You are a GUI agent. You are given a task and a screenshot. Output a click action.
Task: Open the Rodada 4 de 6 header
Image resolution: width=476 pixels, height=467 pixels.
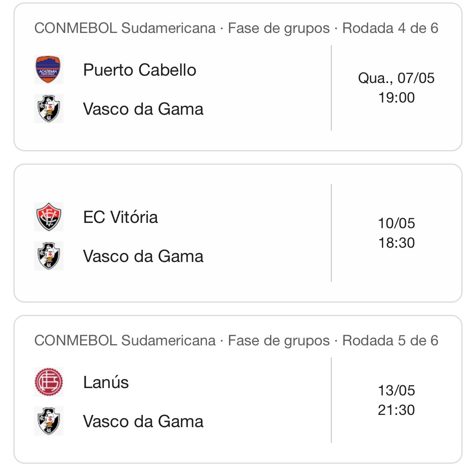(390, 28)
